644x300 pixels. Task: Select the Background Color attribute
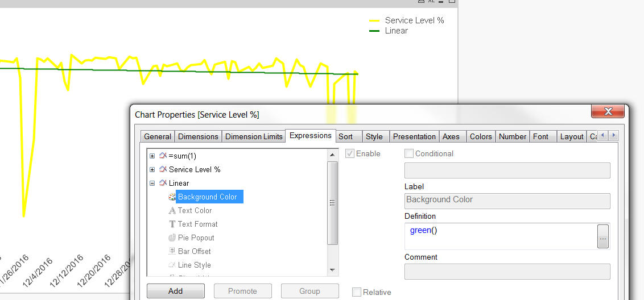pyautogui.click(x=209, y=197)
